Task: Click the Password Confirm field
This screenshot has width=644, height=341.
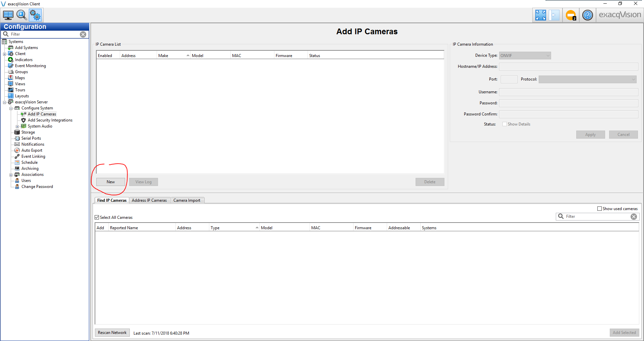Action: 569,114
